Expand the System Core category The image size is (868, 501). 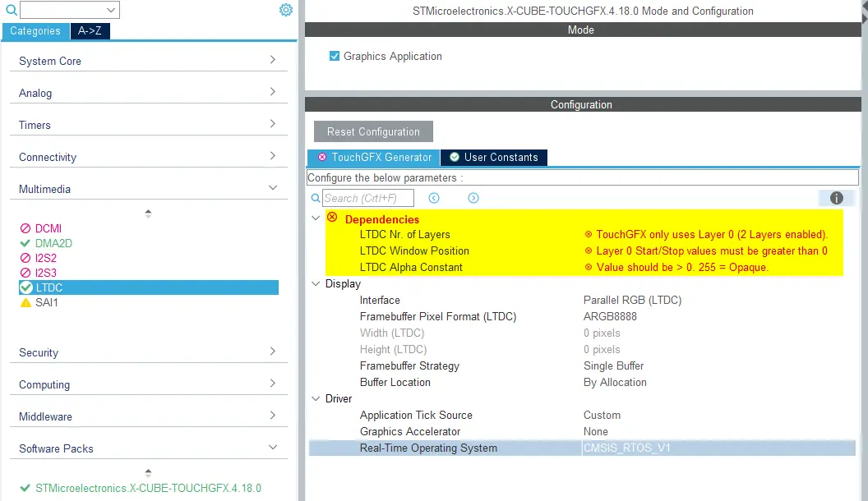[x=272, y=60]
